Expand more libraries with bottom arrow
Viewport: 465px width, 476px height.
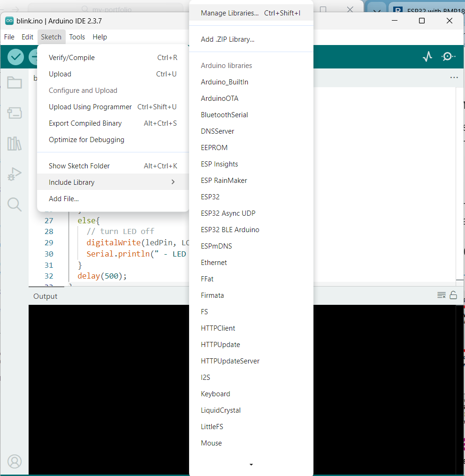pos(251,464)
